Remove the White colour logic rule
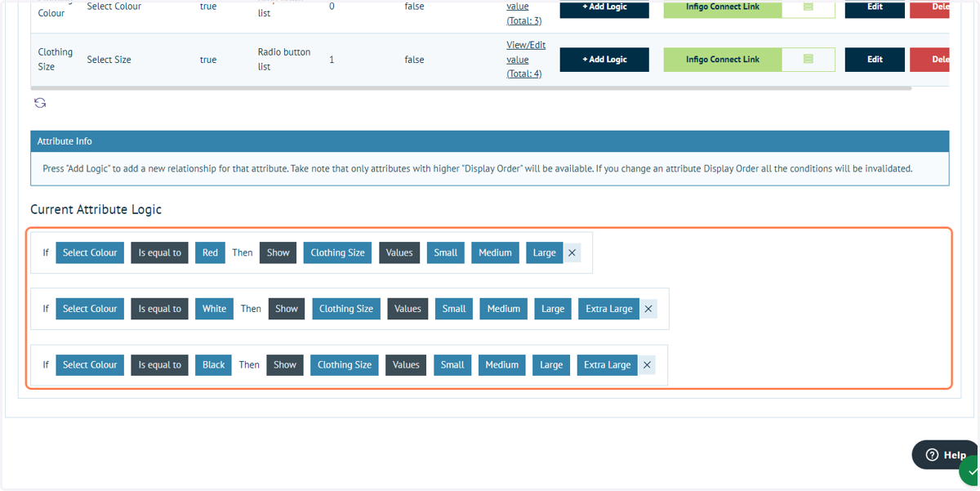980x491 pixels. 648,309
